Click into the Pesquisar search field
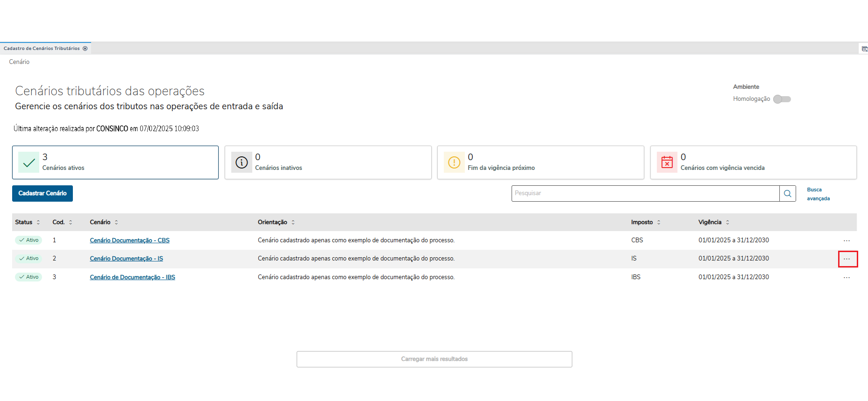This screenshot has height=401, width=868. (645, 193)
